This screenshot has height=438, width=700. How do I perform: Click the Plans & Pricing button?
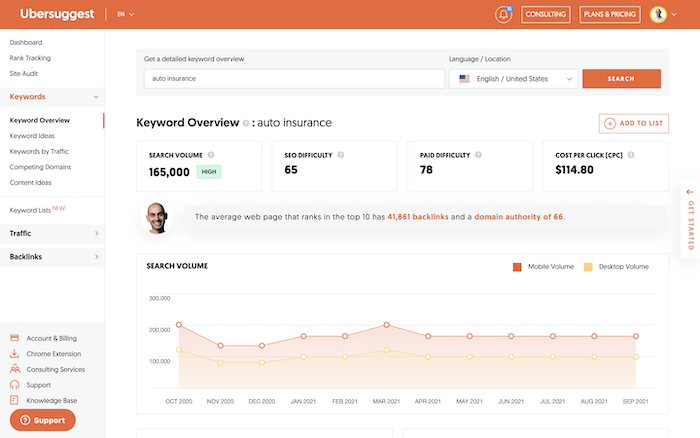pyautogui.click(x=609, y=14)
